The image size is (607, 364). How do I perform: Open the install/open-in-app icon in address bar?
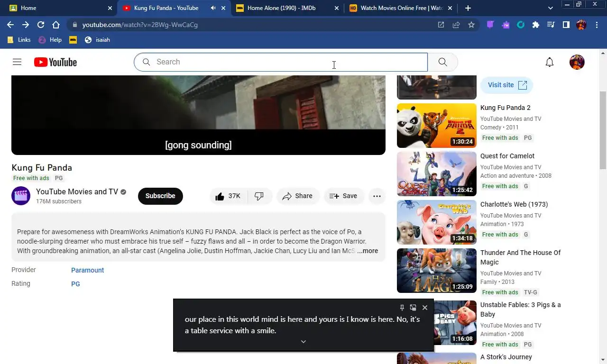click(441, 25)
